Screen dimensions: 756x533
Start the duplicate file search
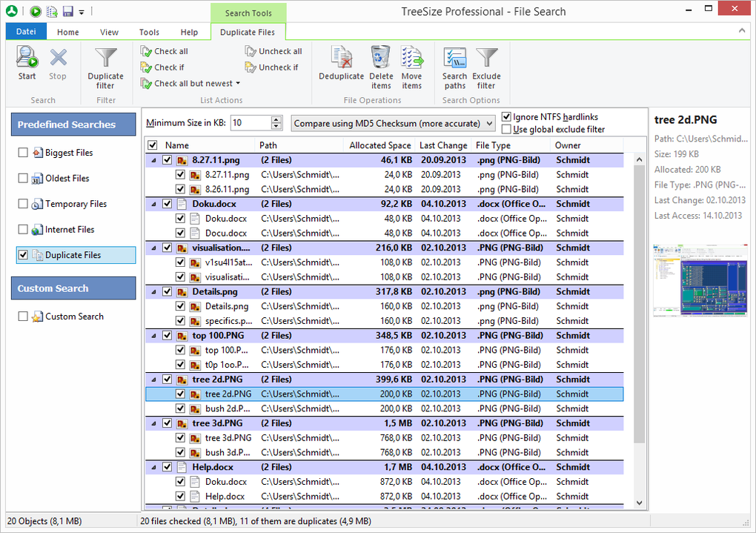[x=27, y=63]
